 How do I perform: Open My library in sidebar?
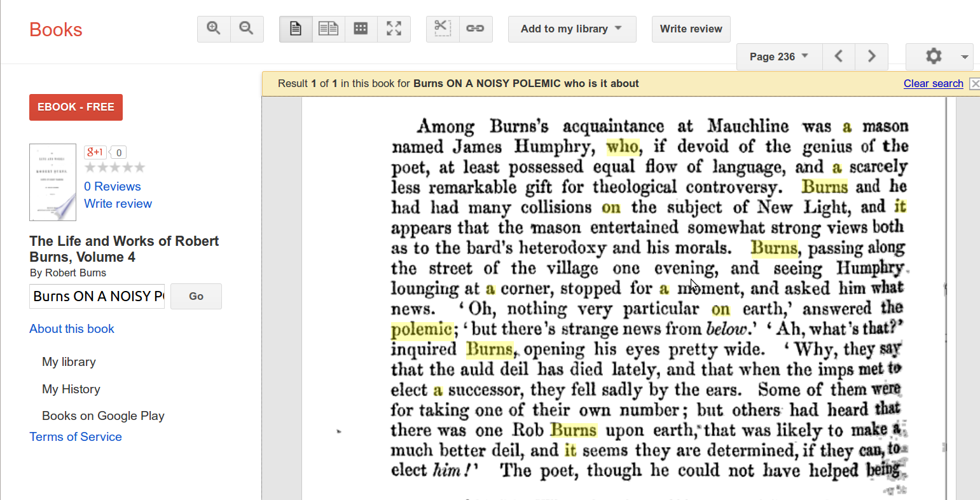click(x=69, y=361)
